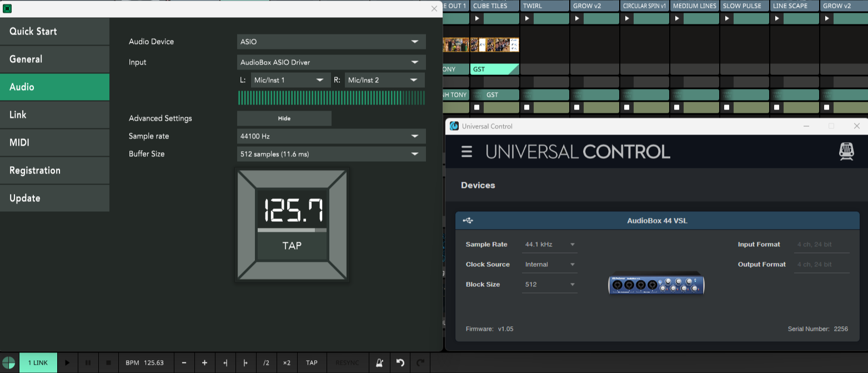
Task: Open the Audio Device ASIO dropdown
Action: point(331,42)
